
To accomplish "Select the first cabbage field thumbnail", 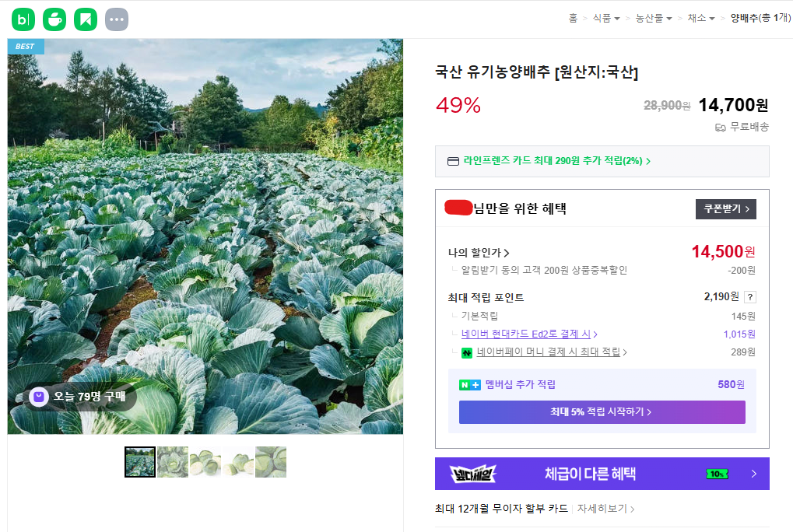I will coord(140,462).
